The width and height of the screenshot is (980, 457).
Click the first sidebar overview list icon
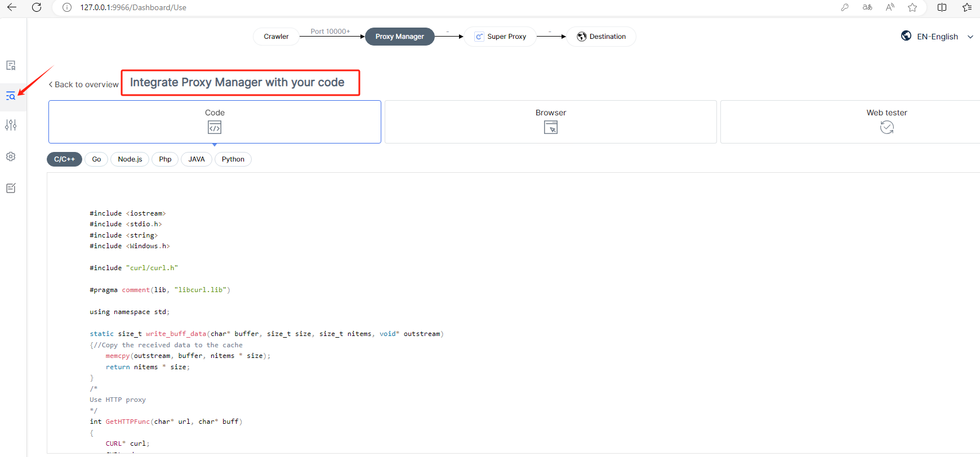click(x=11, y=65)
